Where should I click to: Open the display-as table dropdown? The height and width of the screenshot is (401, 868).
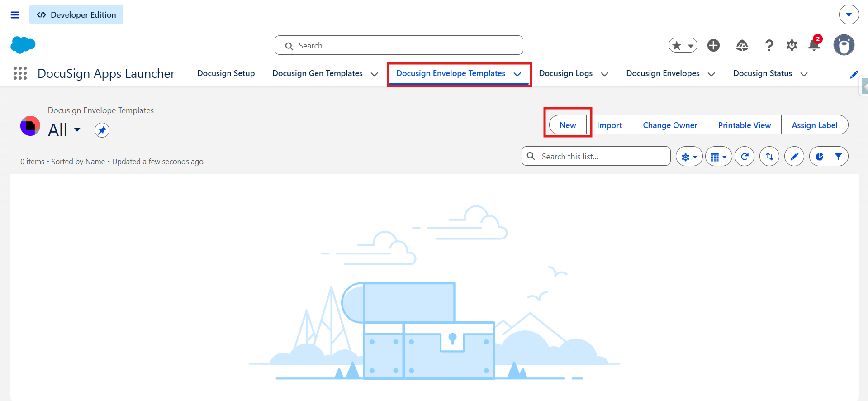[718, 157]
